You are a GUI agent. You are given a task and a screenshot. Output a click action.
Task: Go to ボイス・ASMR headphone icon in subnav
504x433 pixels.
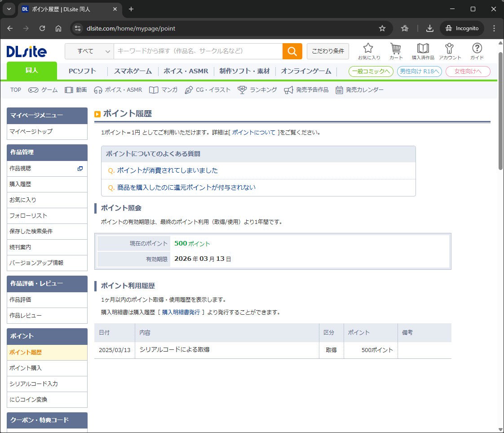118,90
